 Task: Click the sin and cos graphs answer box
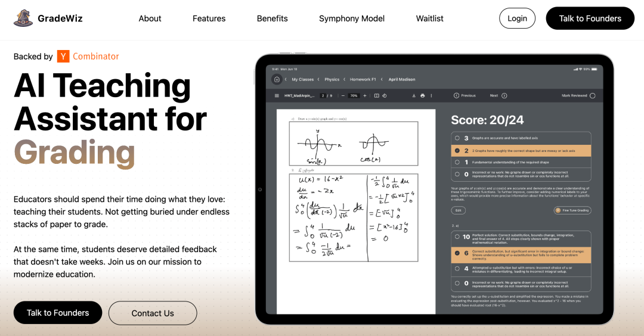(354, 144)
